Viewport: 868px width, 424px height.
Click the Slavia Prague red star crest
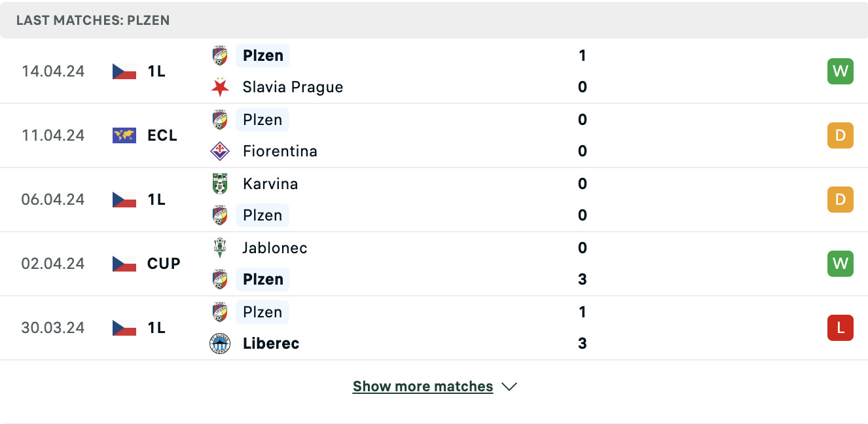220,87
